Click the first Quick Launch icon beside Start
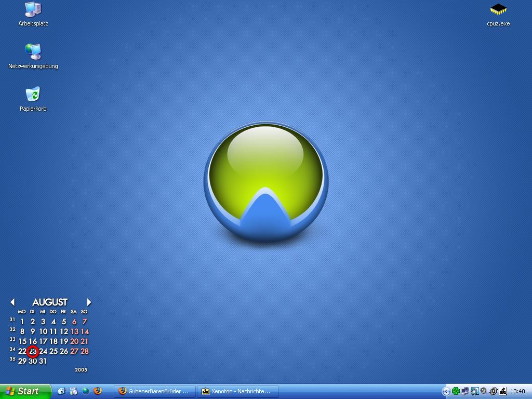 click(61, 391)
